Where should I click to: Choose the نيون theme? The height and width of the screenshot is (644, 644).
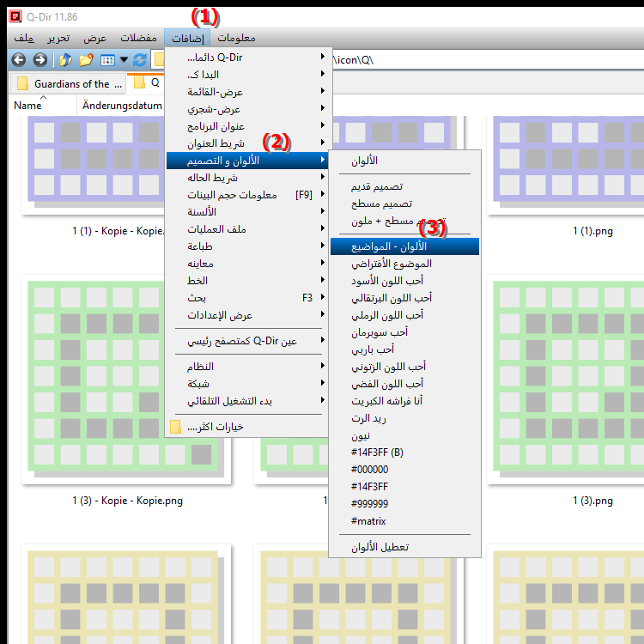pyautogui.click(x=404, y=435)
